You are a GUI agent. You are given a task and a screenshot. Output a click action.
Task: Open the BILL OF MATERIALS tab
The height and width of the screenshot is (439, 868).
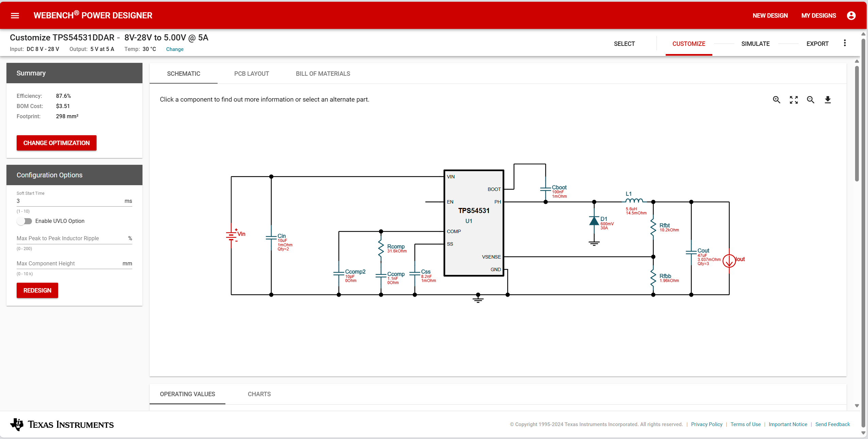click(x=323, y=74)
